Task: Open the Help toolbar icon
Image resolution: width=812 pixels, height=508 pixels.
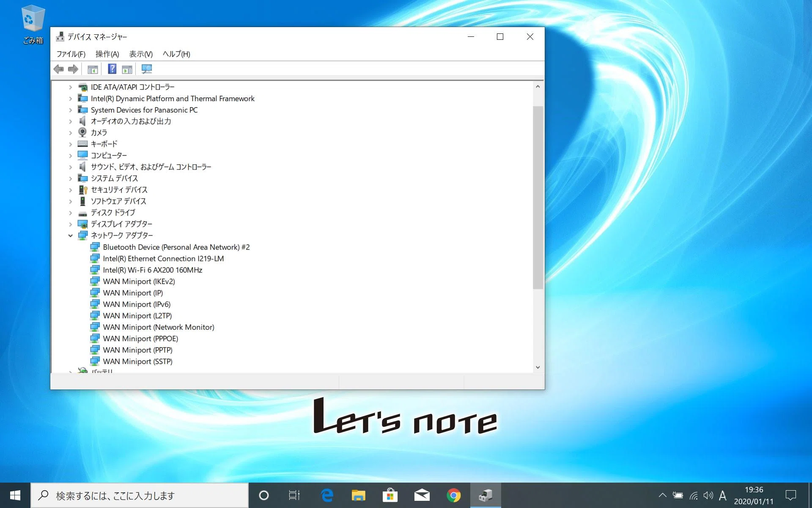Action: (112, 69)
